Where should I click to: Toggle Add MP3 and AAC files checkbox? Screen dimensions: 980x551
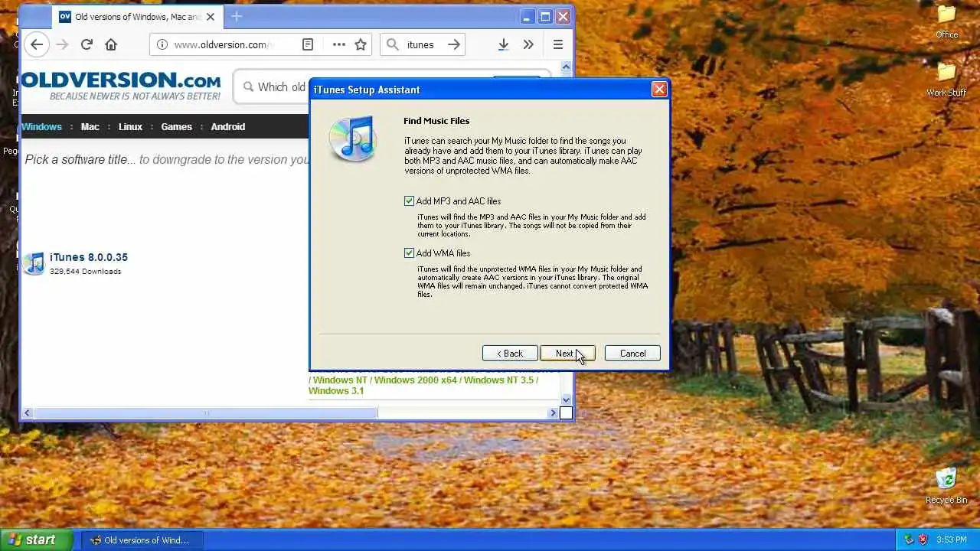coord(409,201)
